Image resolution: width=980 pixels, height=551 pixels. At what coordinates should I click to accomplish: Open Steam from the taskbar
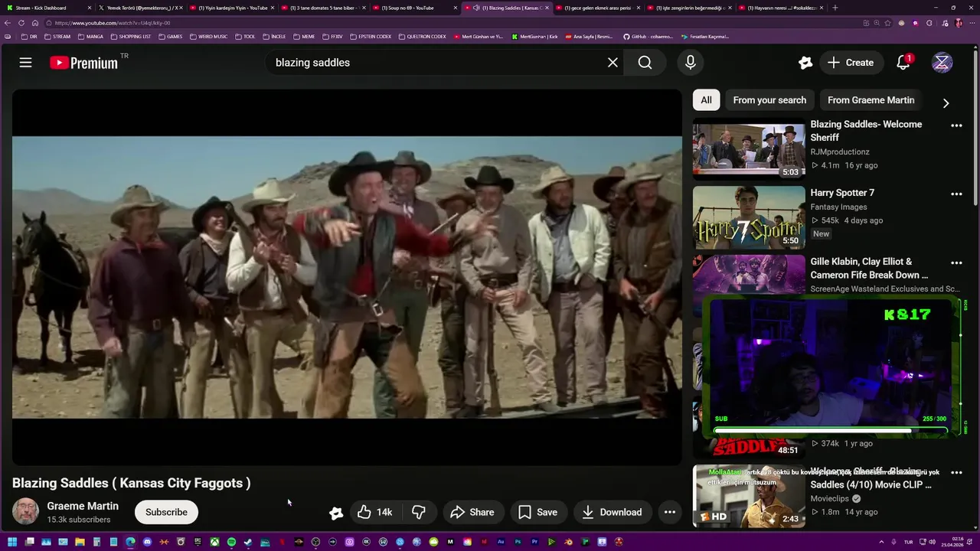click(248, 543)
